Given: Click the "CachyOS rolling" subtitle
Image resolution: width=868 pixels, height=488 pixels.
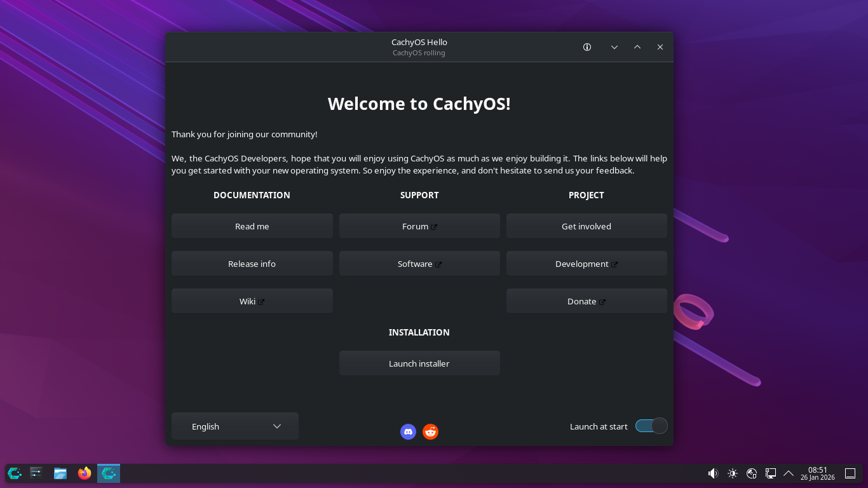Looking at the screenshot, I should (x=419, y=53).
